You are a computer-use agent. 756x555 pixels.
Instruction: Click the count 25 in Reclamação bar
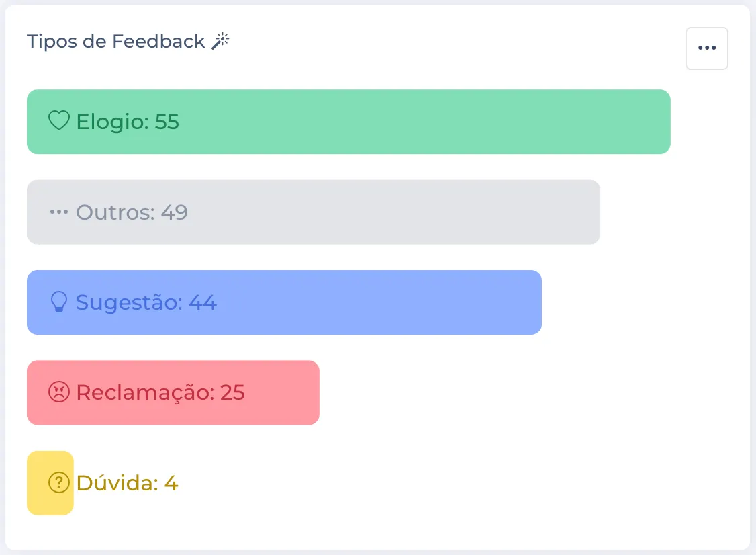(x=232, y=392)
